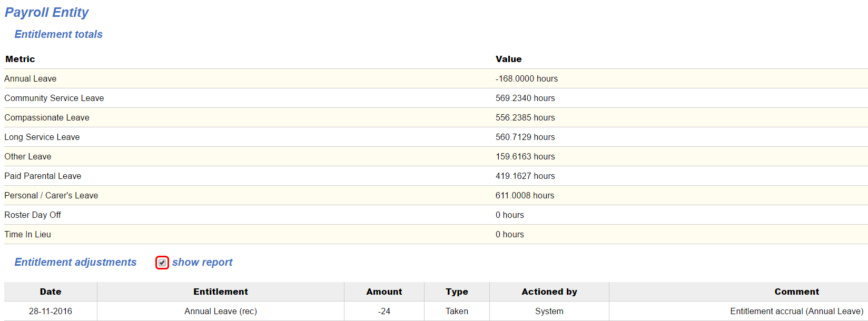Select the Annual Leave metric row label

coord(31,78)
